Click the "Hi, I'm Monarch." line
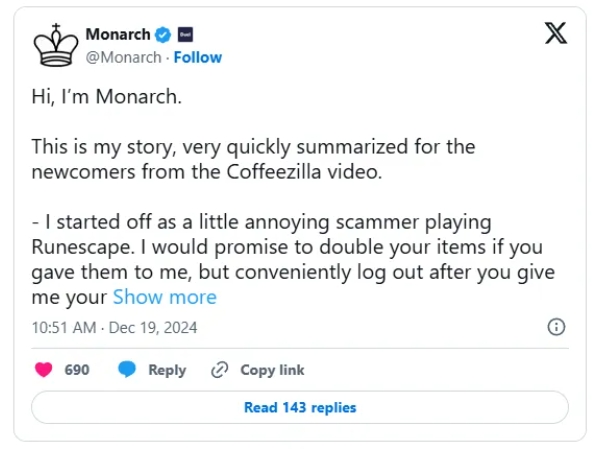 (107, 97)
